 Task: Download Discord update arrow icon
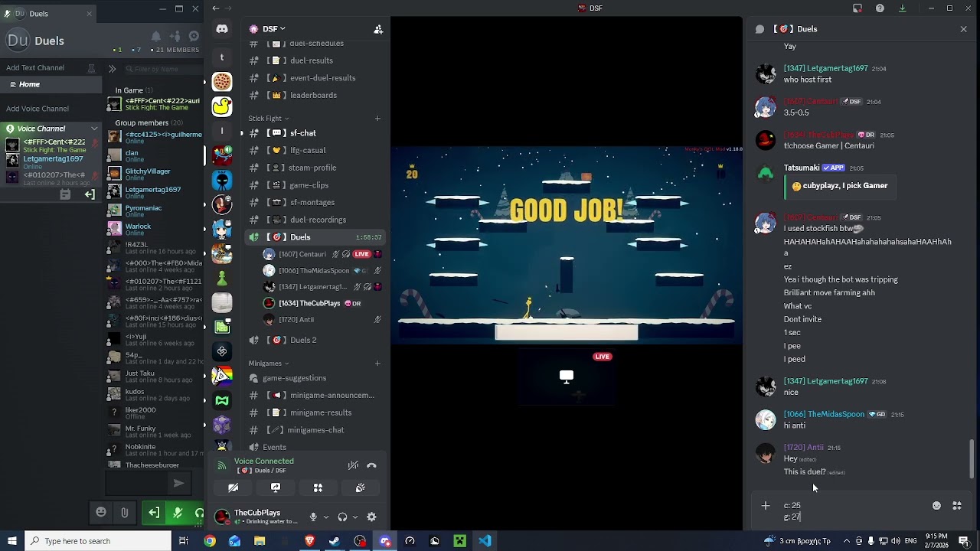pos(902,8)
